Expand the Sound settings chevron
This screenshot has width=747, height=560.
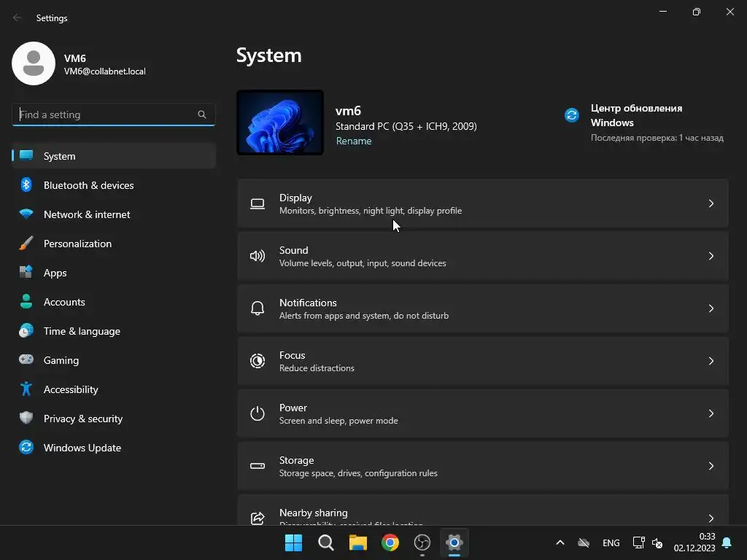click(x=711, y=256)
